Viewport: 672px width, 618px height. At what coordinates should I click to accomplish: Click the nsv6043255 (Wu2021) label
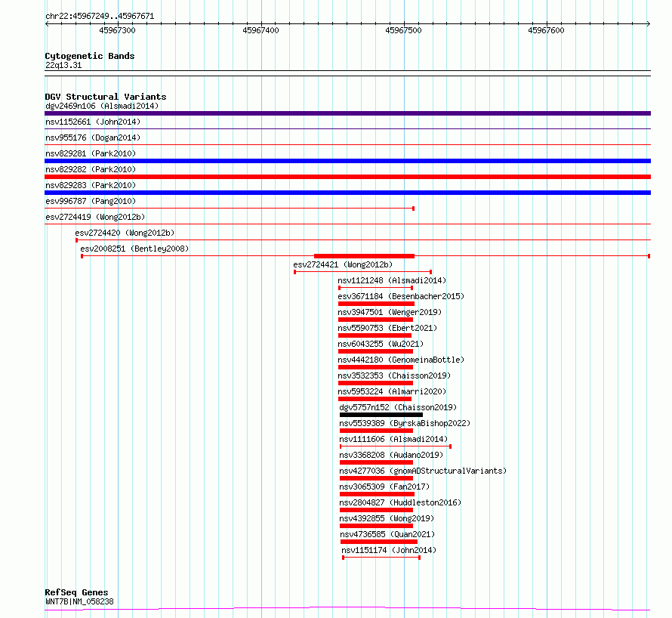pyautogui.click(x=381, y=344)
